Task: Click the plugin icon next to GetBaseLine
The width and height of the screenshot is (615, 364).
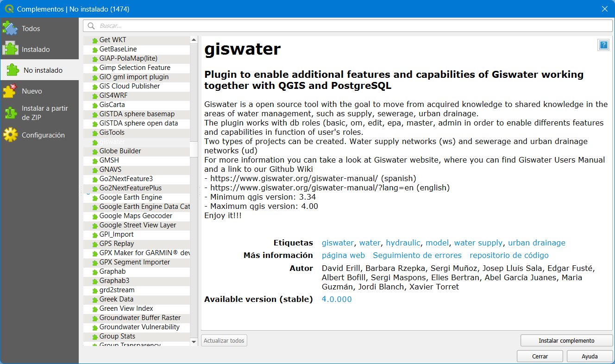Action: (x=95, y=50)
